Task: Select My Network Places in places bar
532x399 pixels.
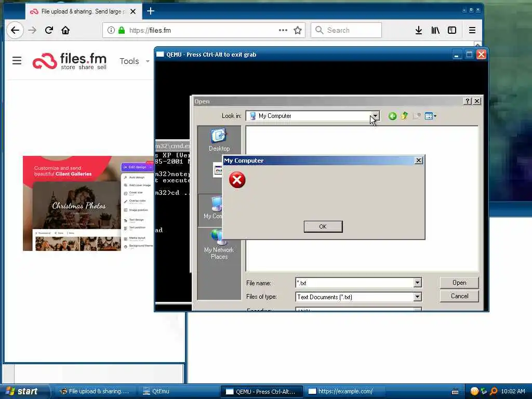Action: pos(219,244)
